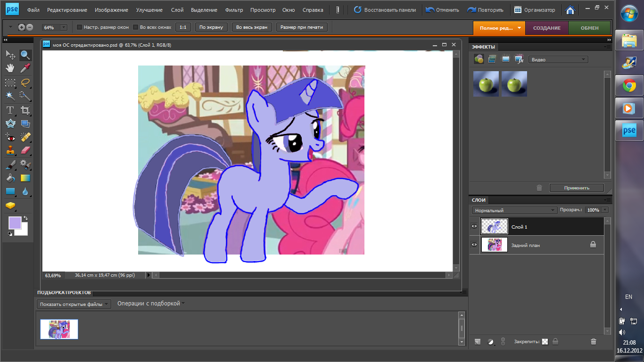Select the blue Rectangle shape tool
The height and width of the screenshot is (362, 644).
point(10,192)
